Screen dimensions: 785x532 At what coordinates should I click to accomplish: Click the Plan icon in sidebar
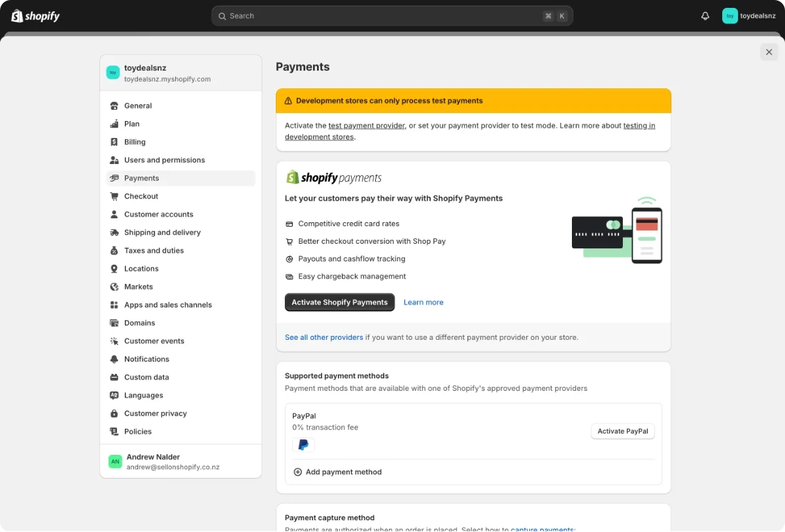click(114, 124)
